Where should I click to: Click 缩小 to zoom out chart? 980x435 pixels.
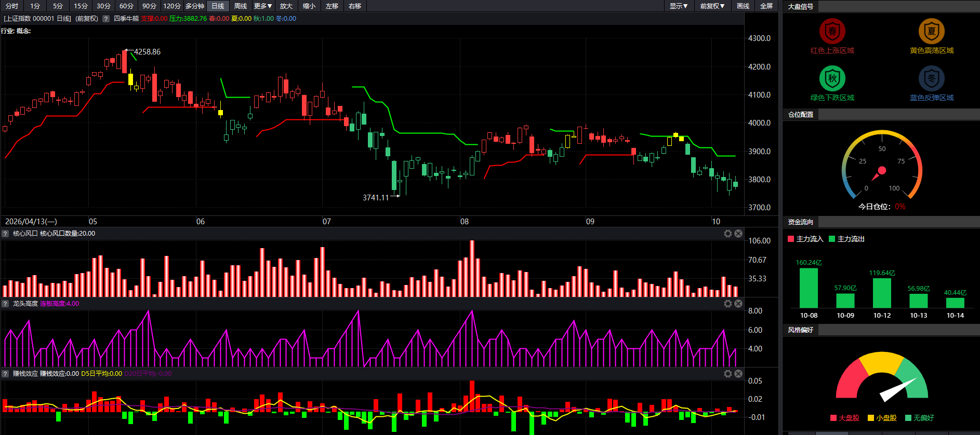(x=309, y=6)
